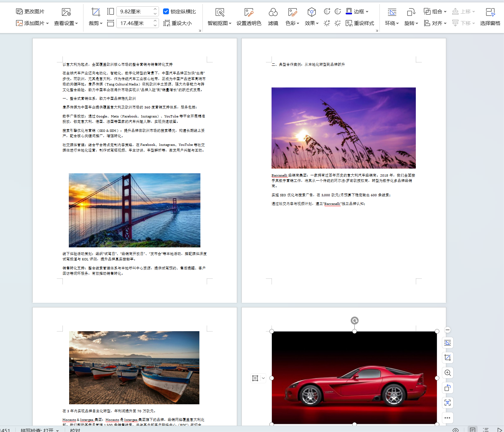504x432 pixels.
Task: Select the 裁剪 crop tool icon
Action: point(96,12)
